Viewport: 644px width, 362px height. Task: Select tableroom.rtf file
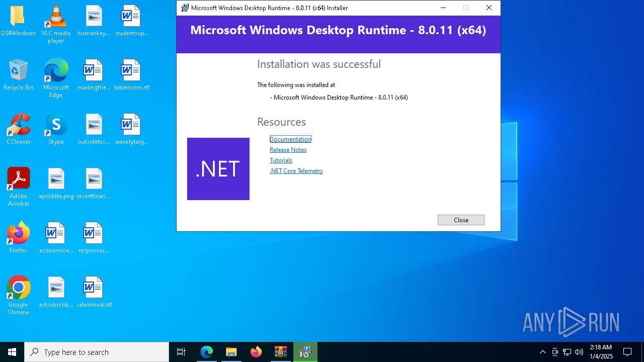[131, 70]
